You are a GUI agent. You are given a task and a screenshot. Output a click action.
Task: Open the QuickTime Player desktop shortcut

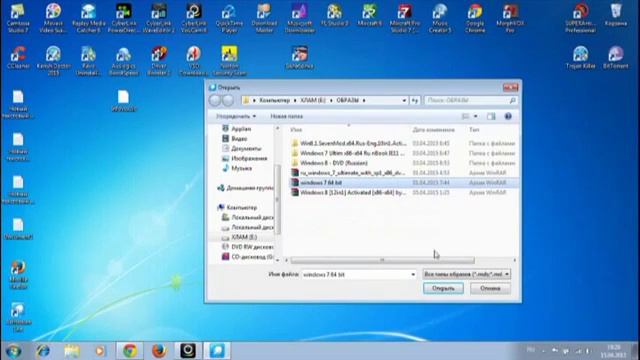(229, 18)
